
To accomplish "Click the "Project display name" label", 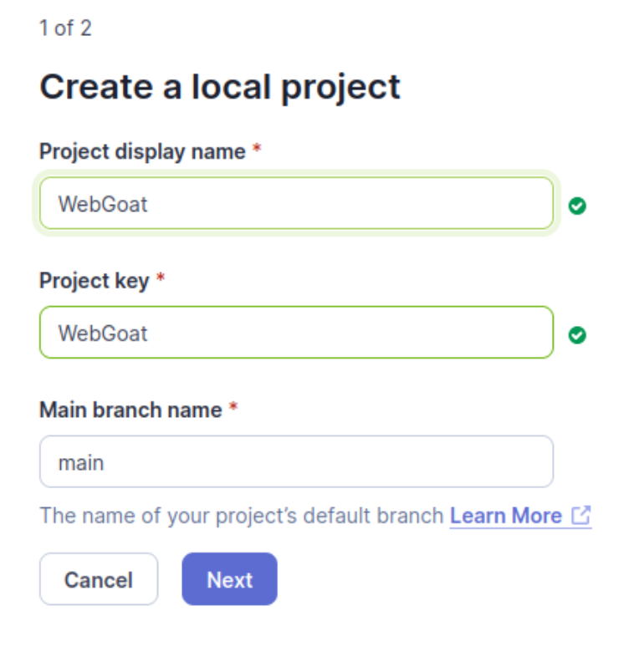I will [x=142, y=151].
